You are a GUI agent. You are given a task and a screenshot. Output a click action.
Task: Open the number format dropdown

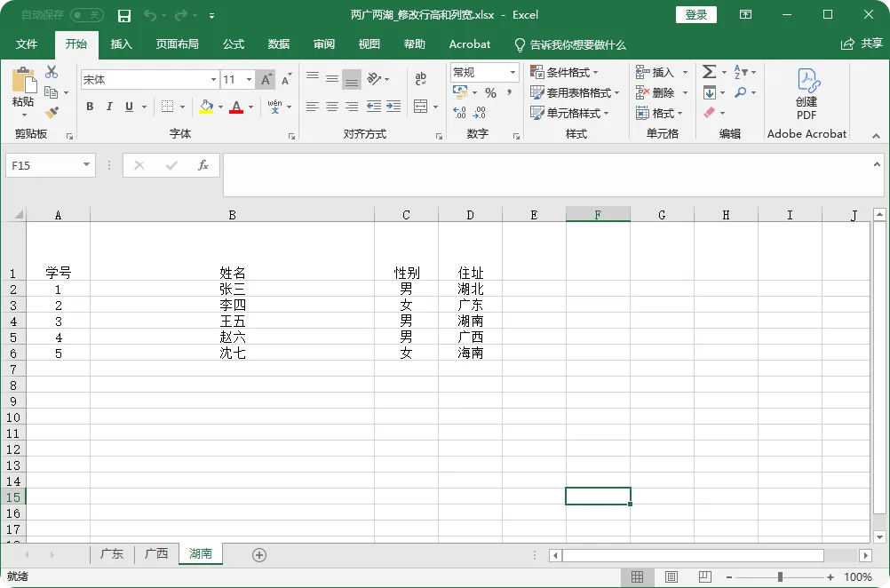point(513,72)
